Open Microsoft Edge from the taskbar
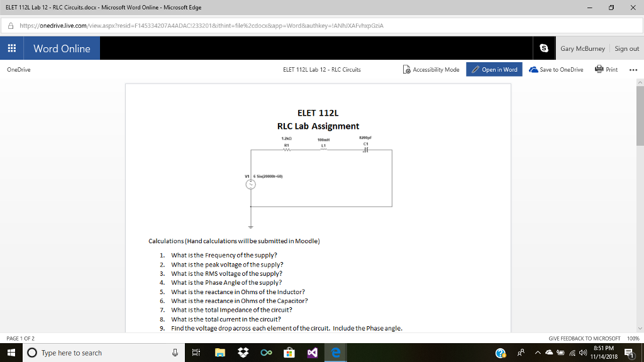This screenshot has height=362, width=644. 336,353
